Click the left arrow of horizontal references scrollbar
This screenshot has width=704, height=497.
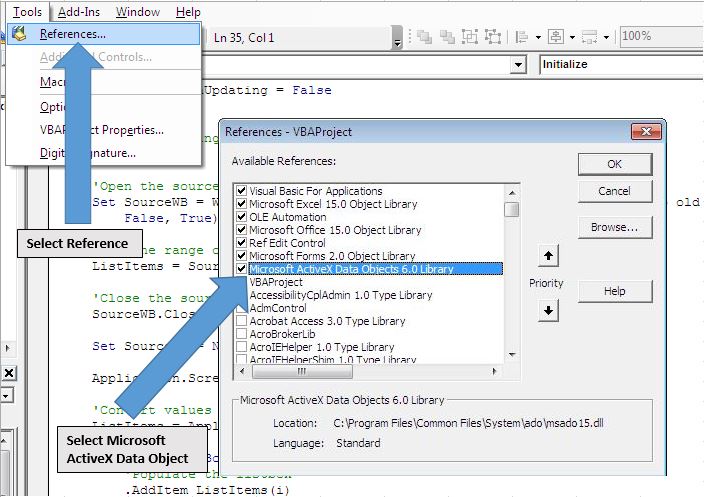(x=242, y=371)
